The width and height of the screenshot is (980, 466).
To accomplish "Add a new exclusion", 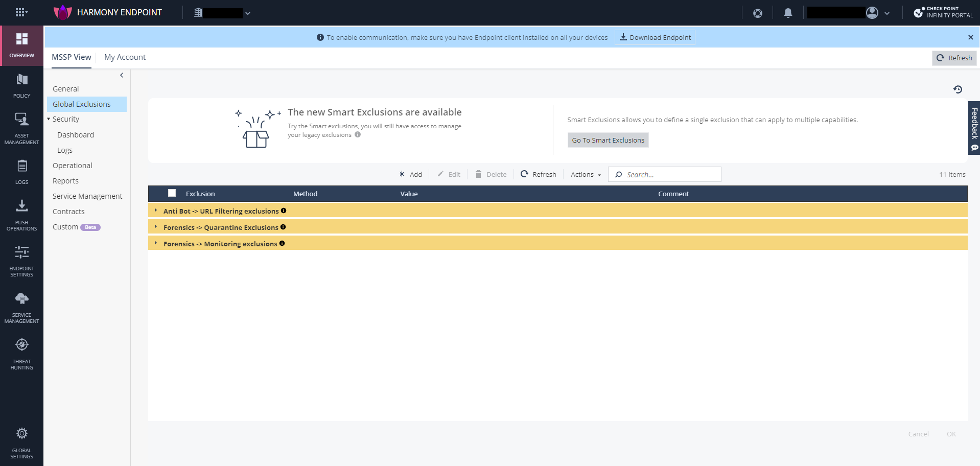I will (410, 174).
